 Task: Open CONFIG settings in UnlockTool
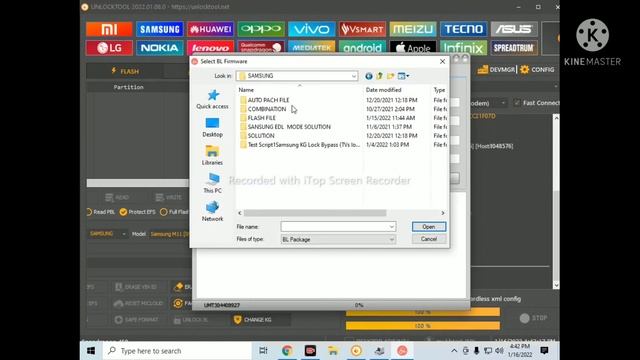[537, 70]
